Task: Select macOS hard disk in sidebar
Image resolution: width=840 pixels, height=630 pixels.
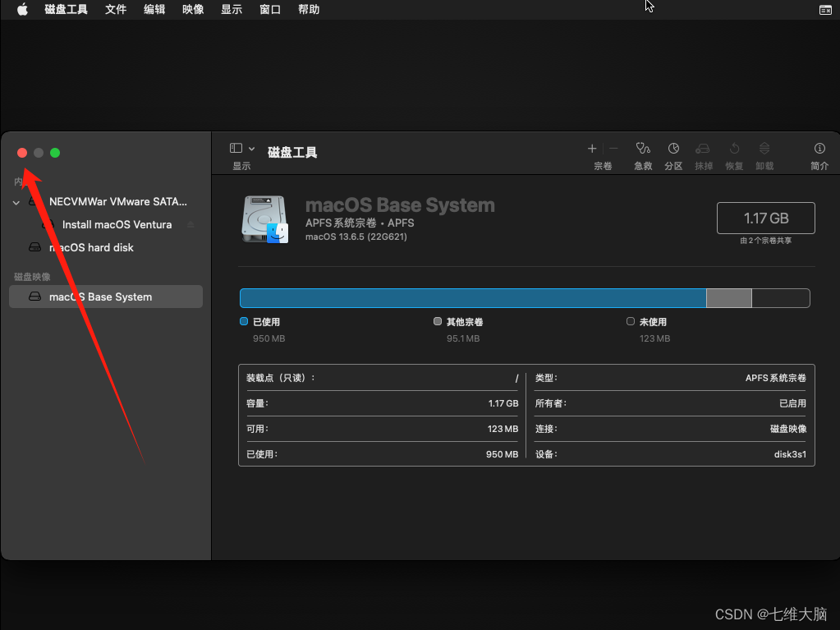Action: [106, 247]
